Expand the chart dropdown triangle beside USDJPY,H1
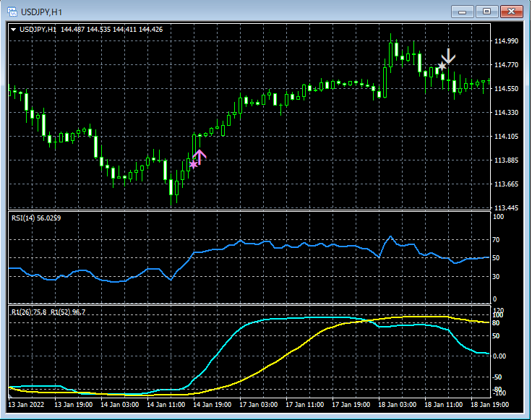The height and width of the screenshot is (420, 532). [x=14, y=30]
